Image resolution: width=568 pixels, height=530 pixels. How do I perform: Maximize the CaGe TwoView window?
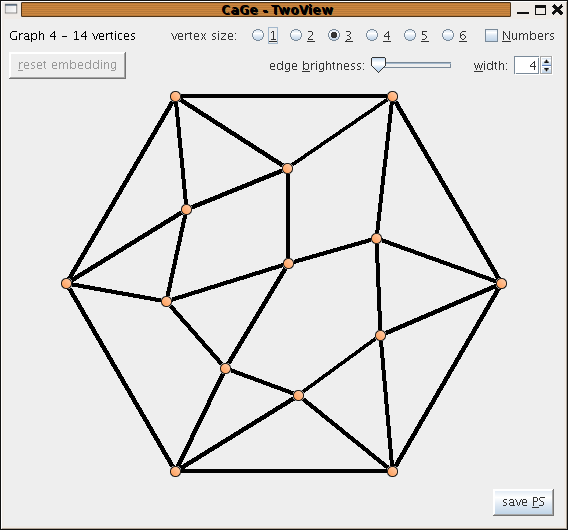click(x=540, y=10)
